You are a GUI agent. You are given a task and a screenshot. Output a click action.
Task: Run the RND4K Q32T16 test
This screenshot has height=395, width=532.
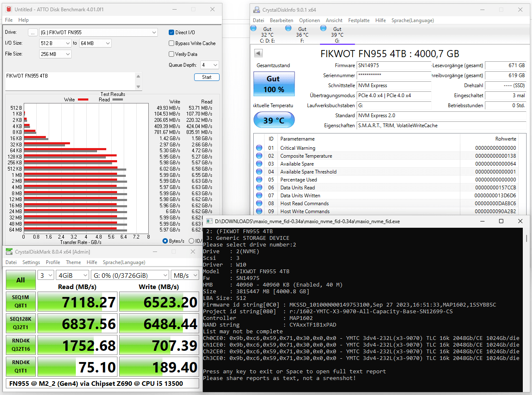[x=20, y=345]
